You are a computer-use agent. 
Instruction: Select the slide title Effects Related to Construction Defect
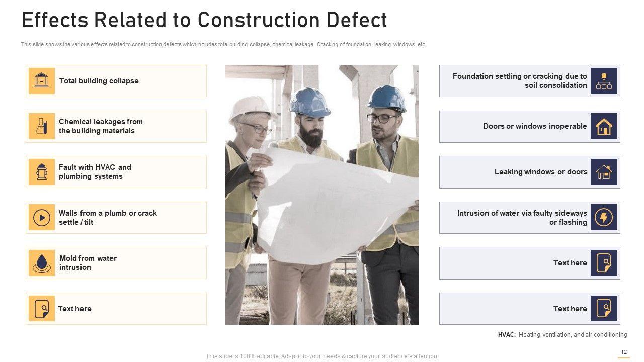pos(204,20)
